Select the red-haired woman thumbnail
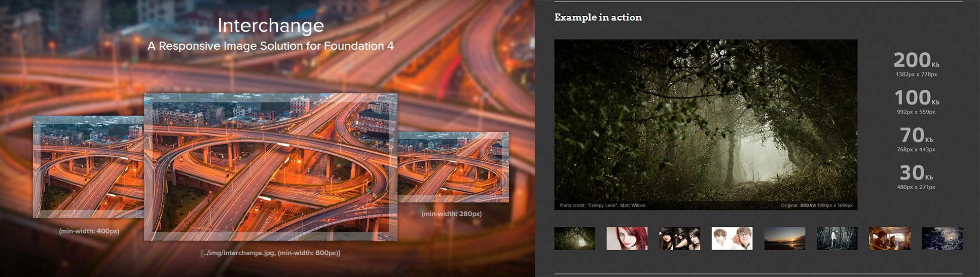 coord(627,238)
